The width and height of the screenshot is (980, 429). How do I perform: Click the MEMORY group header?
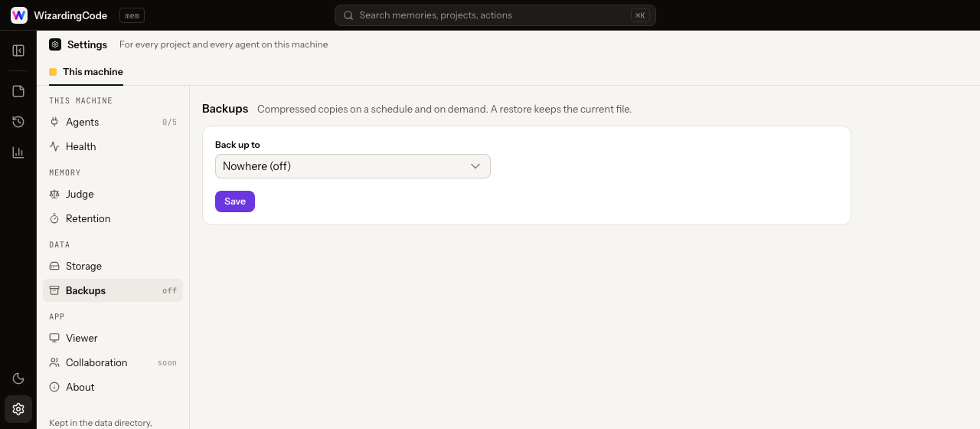coord(65,173)
